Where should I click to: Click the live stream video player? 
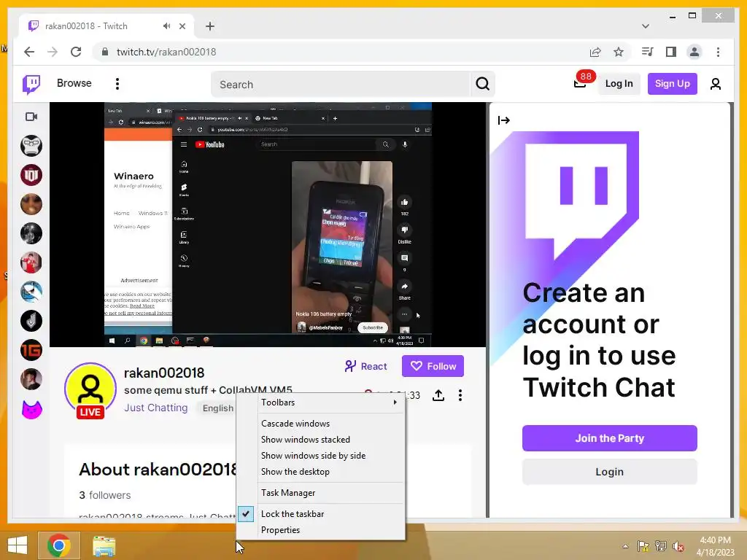pos(268,225)
